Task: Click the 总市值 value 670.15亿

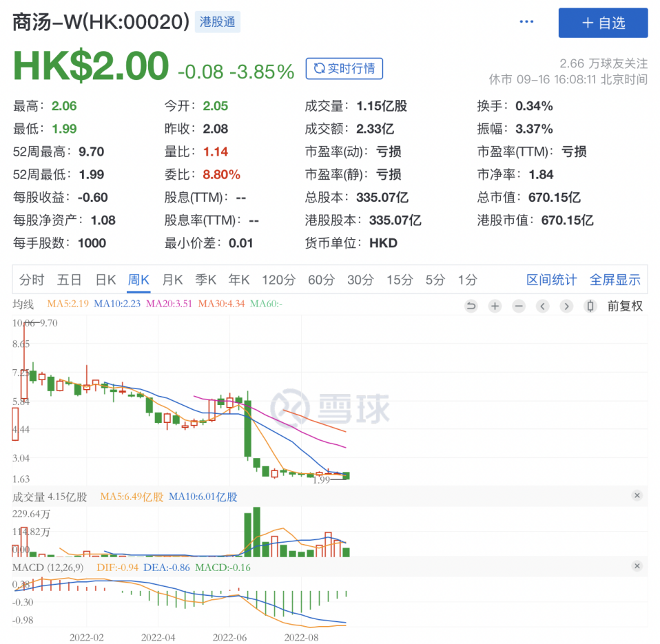Action: pyautogui.click(x=555, y=198)
